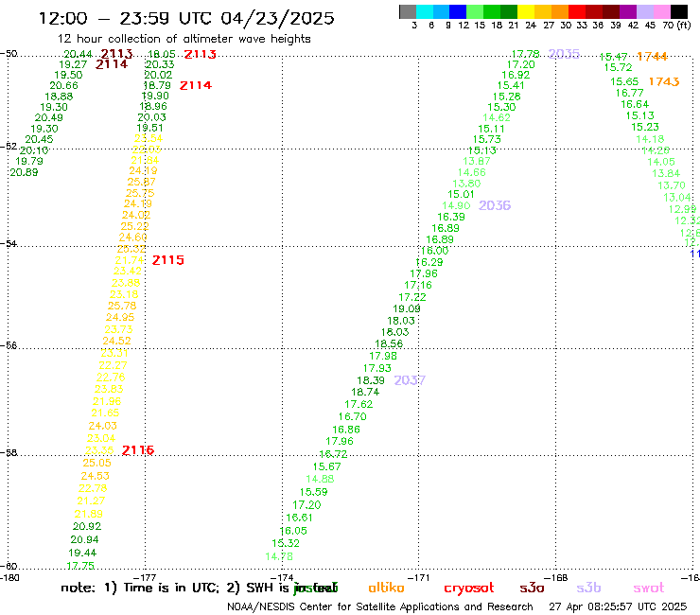700x615 pixels.
Task: Click the value 17.75 at the track's end
Action: pyautogui.click(x=80, y=566)
